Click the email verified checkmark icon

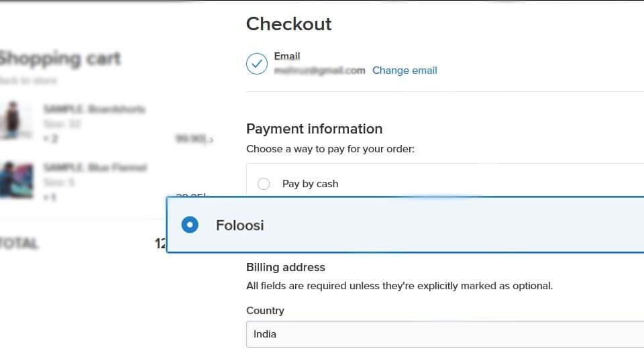257,64
